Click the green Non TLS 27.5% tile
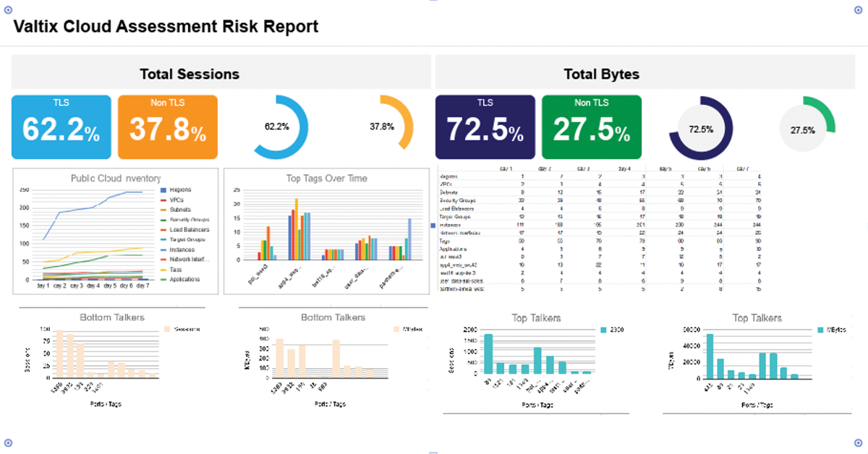The width and height of the screenshot is (868, 454). [x=592, y=127]
